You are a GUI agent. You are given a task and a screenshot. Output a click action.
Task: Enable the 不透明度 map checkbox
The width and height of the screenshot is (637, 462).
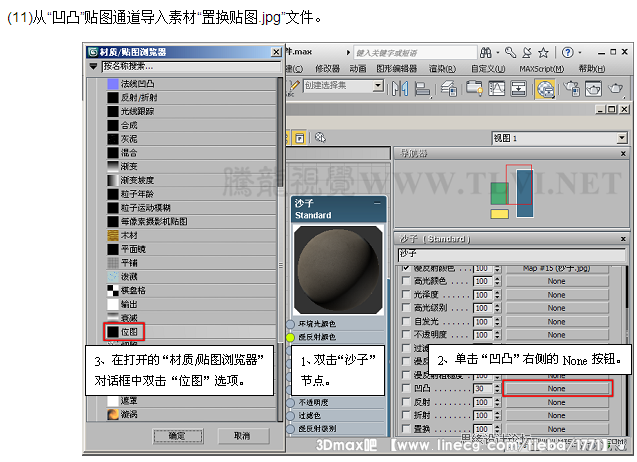coord(405,334)
